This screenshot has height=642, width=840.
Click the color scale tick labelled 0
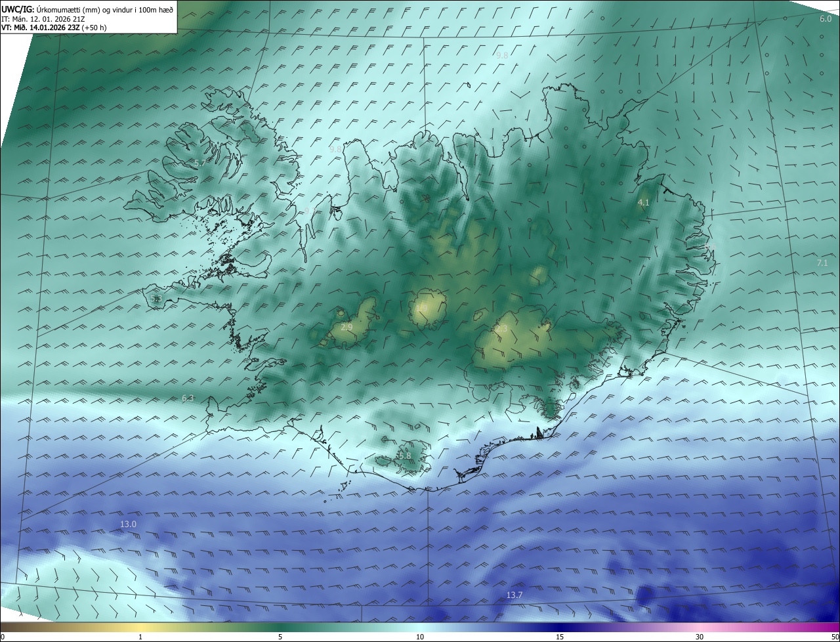[3, 637]
